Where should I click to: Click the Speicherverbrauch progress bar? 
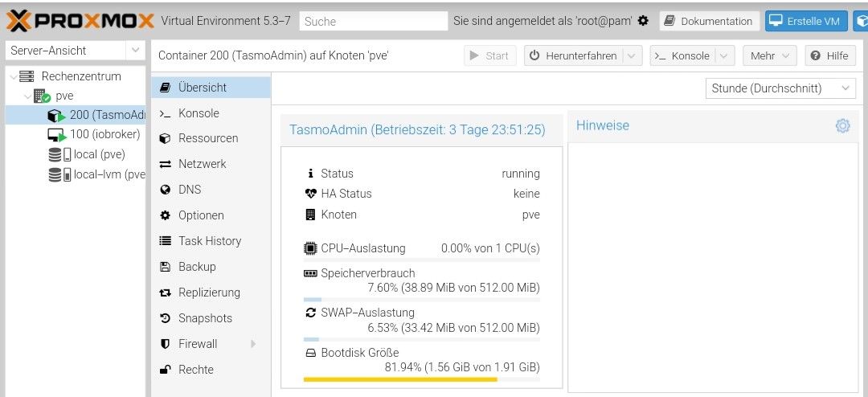[x=422, y=300]
